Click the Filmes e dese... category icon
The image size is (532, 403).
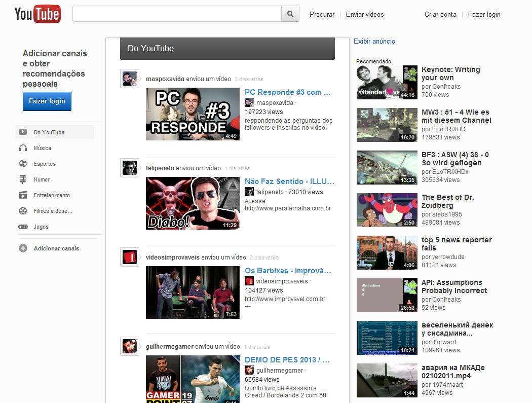(23, 210)
